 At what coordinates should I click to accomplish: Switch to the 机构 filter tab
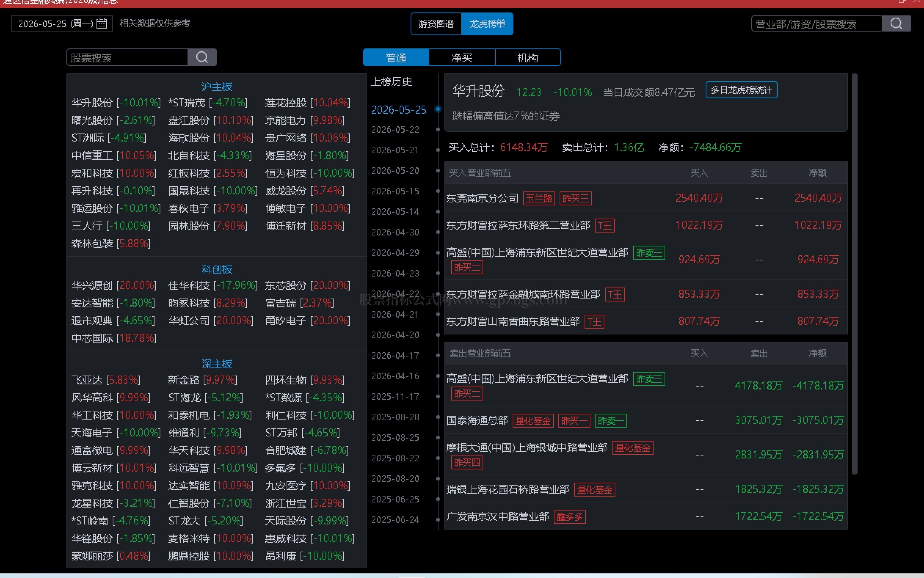pyautogui.click(x=528, y=58)
